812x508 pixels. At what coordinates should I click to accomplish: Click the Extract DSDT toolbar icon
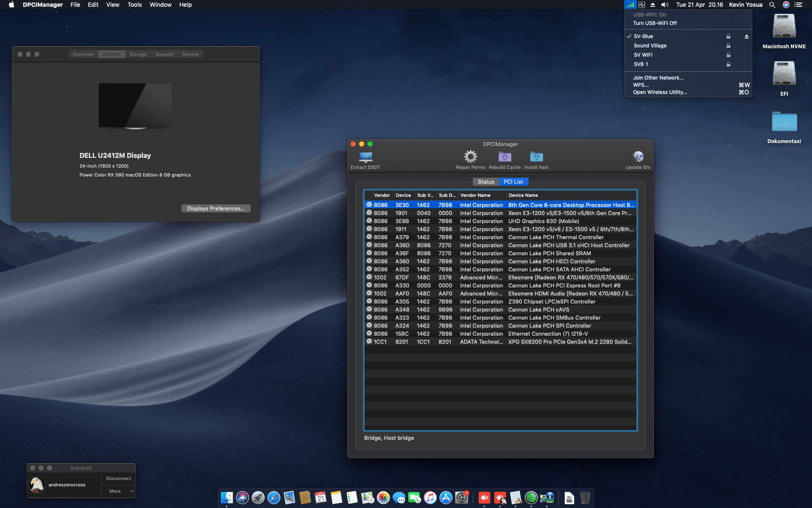365,157
